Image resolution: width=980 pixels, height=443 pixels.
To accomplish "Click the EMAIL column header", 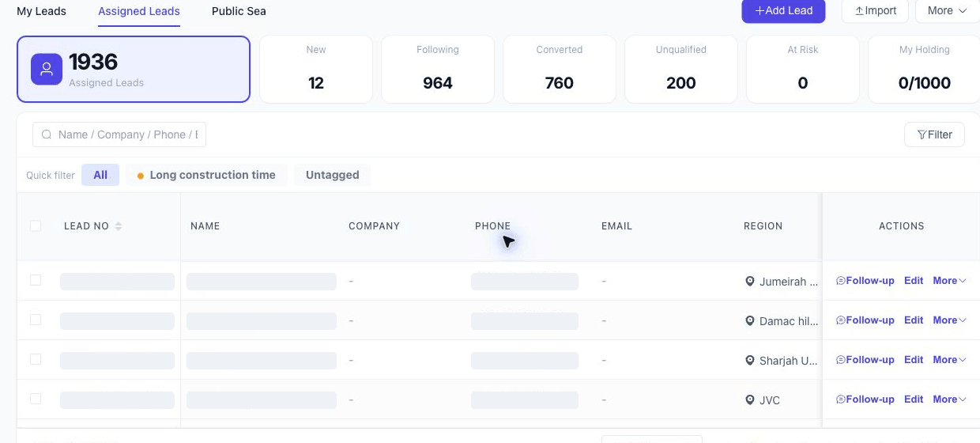I will [616, 226].
